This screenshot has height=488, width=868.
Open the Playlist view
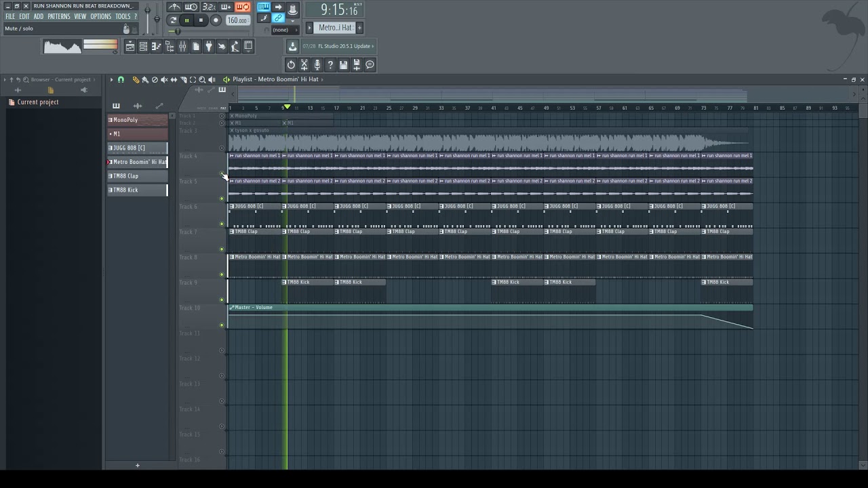point(130,46)
